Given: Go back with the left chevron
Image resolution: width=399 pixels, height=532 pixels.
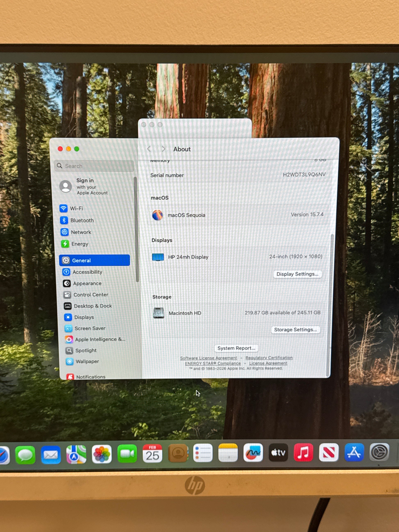Looking at the screenshot, I should 149,149.
